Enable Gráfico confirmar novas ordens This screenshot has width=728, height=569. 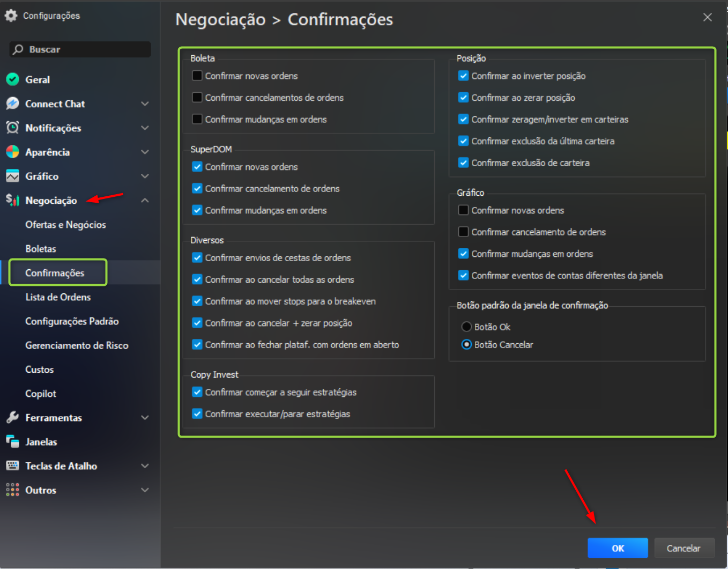464,210
